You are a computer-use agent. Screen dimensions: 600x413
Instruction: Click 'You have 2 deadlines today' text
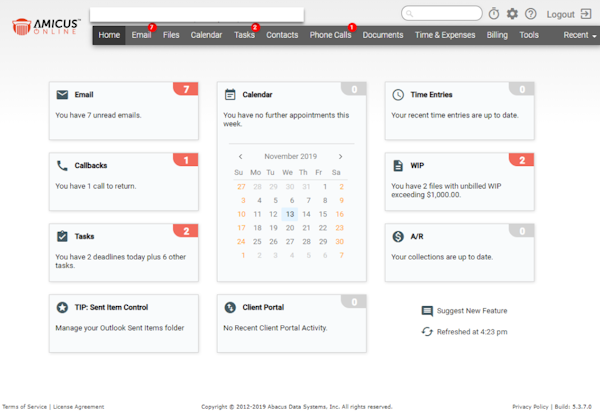pos(100,257)
